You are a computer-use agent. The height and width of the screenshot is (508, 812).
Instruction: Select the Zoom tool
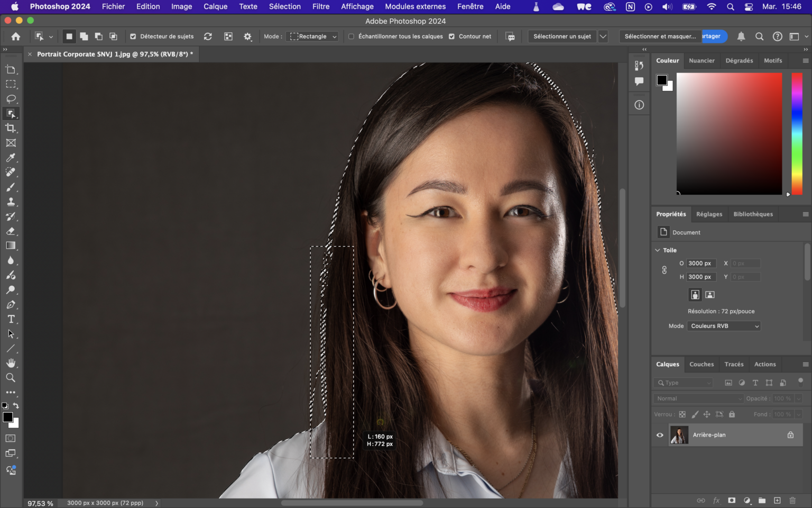tap(11, 378)
